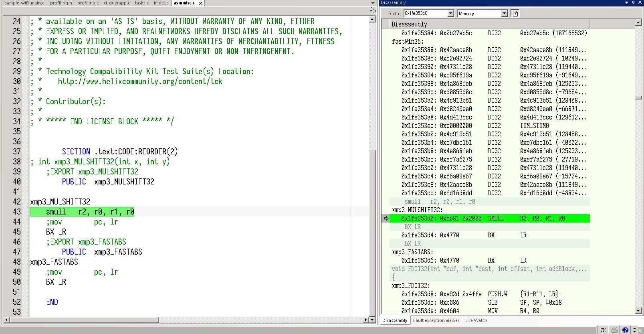Viewport: 644px width, 334px height.
Task: Click the editor horizontal scrollbar right arrow
Action: coord(365,320)
